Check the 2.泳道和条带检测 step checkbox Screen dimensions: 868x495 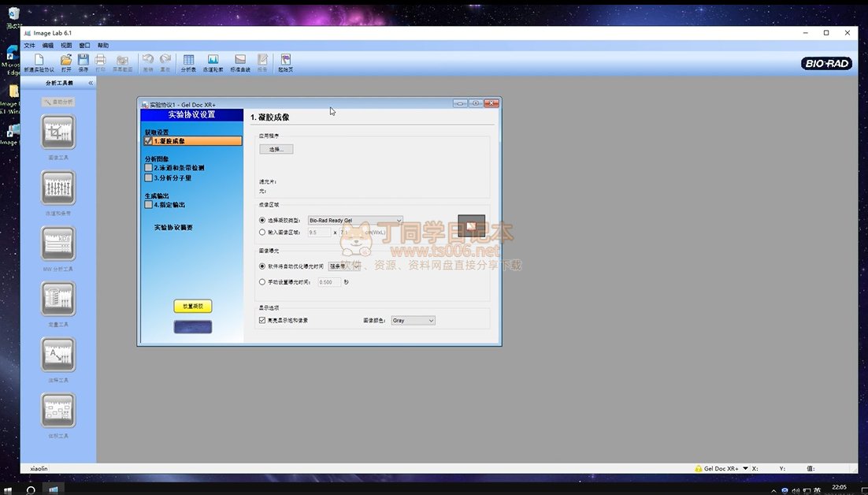click(148, 168)
